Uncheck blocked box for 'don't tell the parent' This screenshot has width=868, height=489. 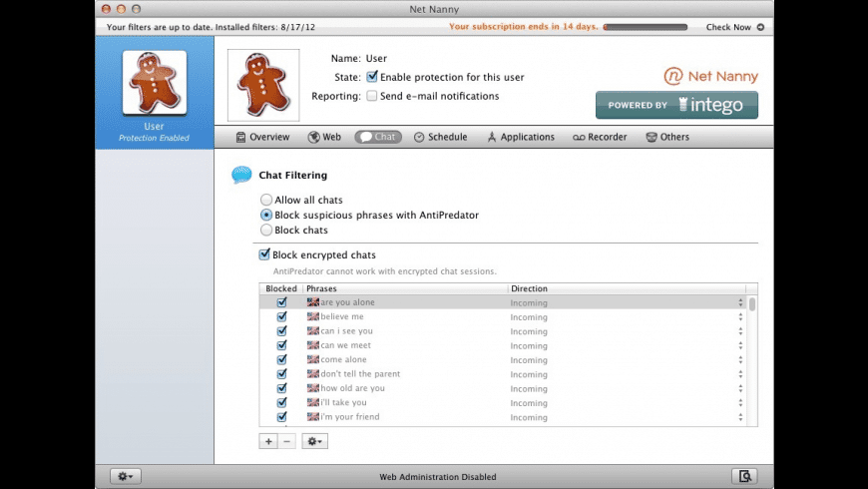coord(281,374)
